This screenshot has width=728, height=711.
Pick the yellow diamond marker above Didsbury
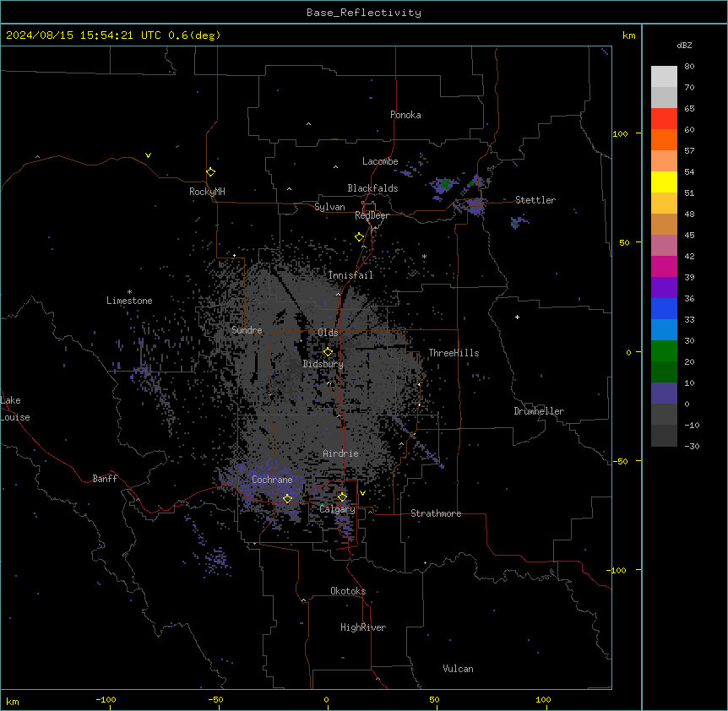point(328,352)
